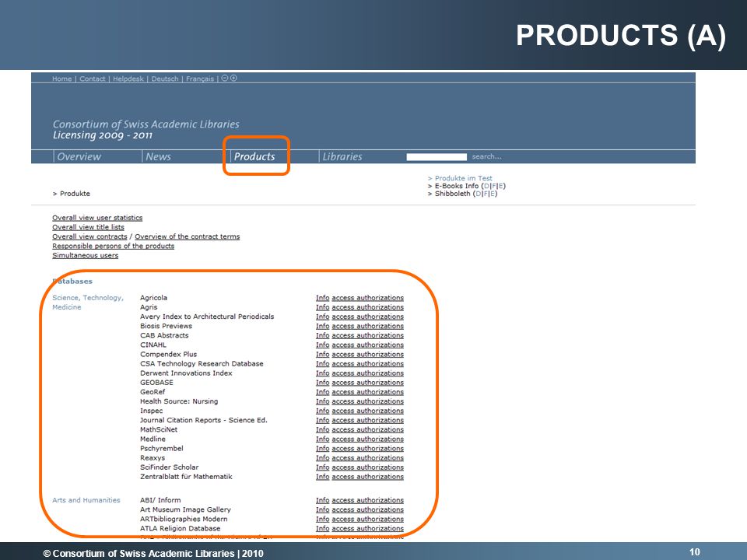Image resolution: width=747 pixels, height=560 pixels.
Task: Click the search input field
Action: point(437,156)
